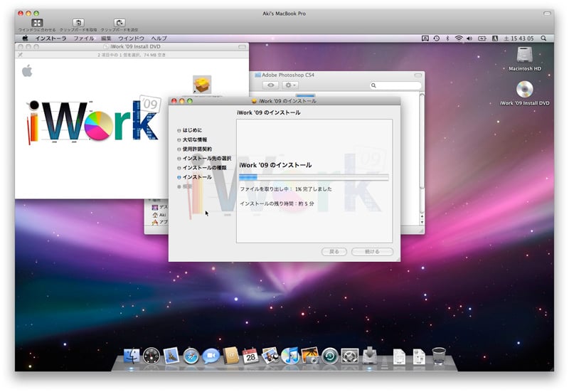Open Preview from the dock

[270, 356]
